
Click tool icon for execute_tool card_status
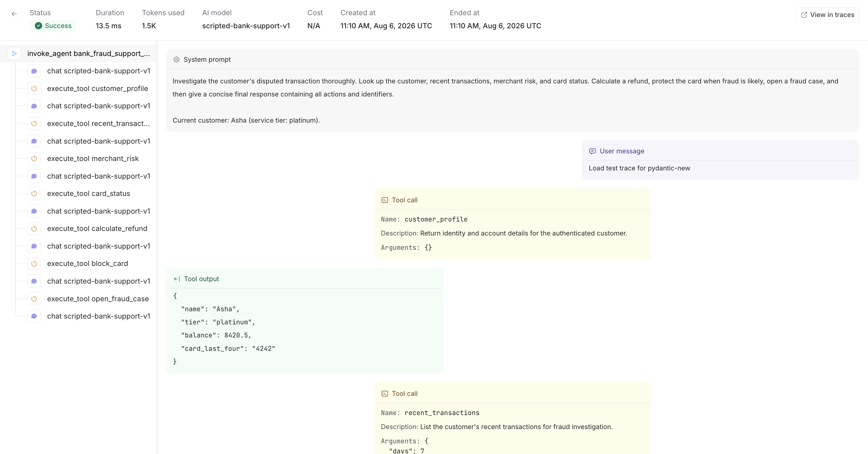click(x=34, y=194)
